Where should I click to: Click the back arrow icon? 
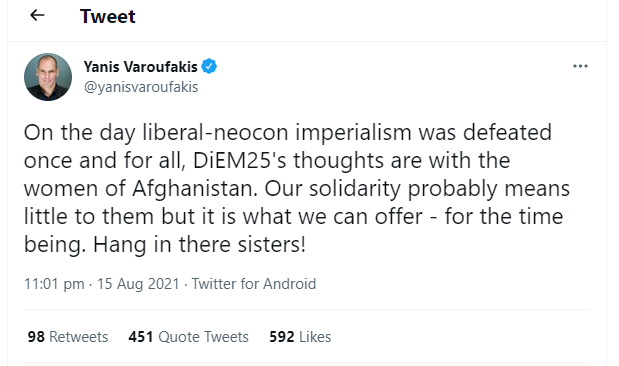click(x=37, y=15)
